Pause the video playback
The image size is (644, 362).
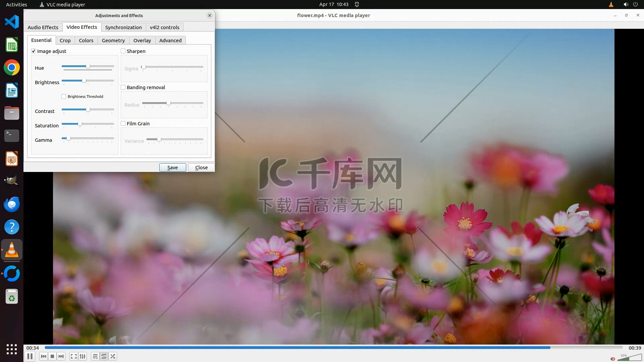click(30, 356)
